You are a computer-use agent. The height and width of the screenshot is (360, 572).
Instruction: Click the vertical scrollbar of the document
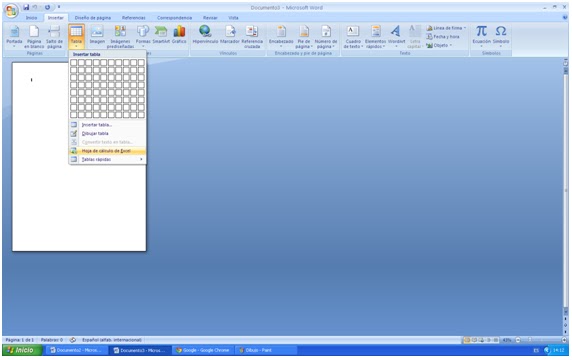(565, 190)
